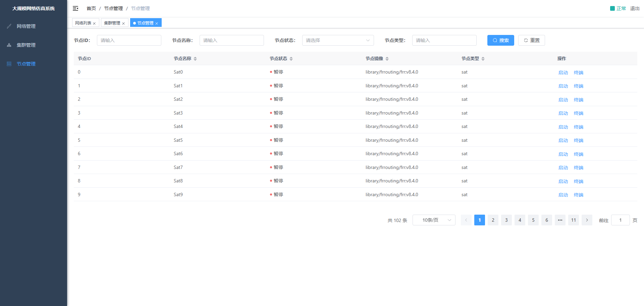The image size is (644, 306).
Task: Go to next page arrow
Action: tap(587, 220)
